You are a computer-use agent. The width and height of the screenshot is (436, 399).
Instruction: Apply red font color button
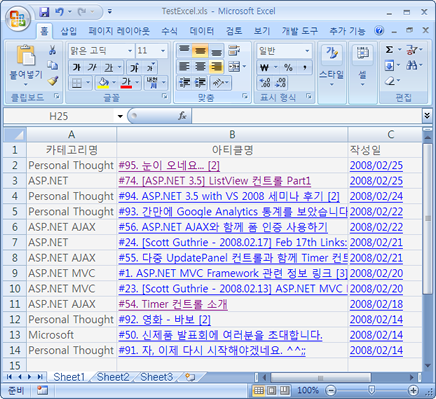pos(126,82)
